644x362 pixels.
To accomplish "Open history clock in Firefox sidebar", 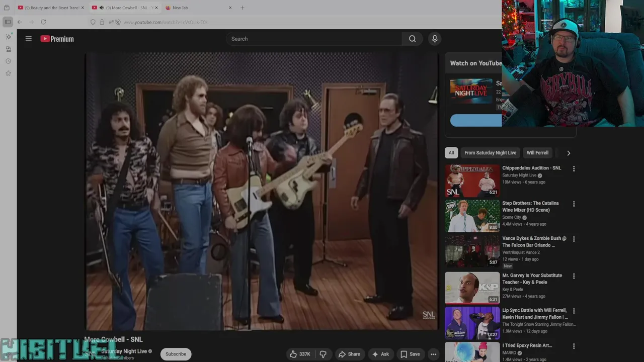I will click(8, 61).
